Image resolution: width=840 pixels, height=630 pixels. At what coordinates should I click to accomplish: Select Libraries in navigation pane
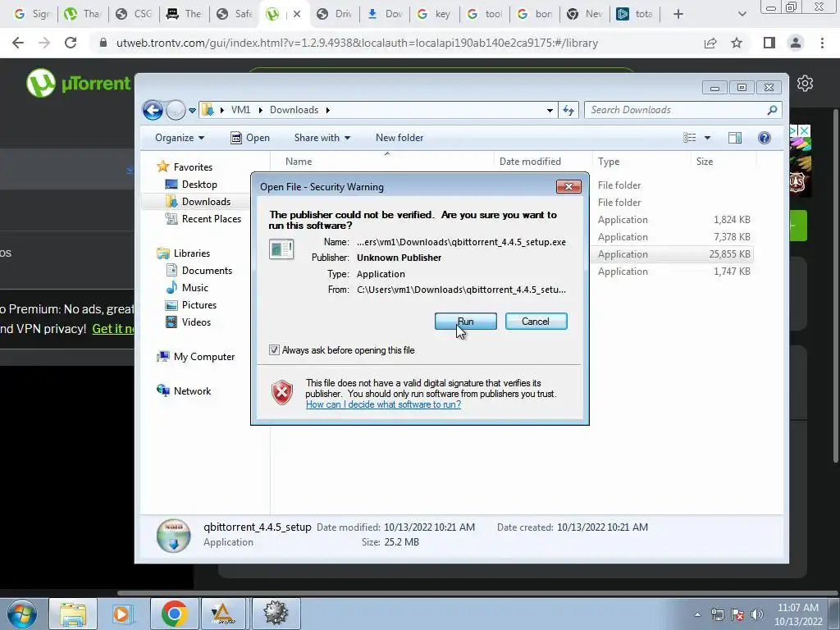[183, 253]
